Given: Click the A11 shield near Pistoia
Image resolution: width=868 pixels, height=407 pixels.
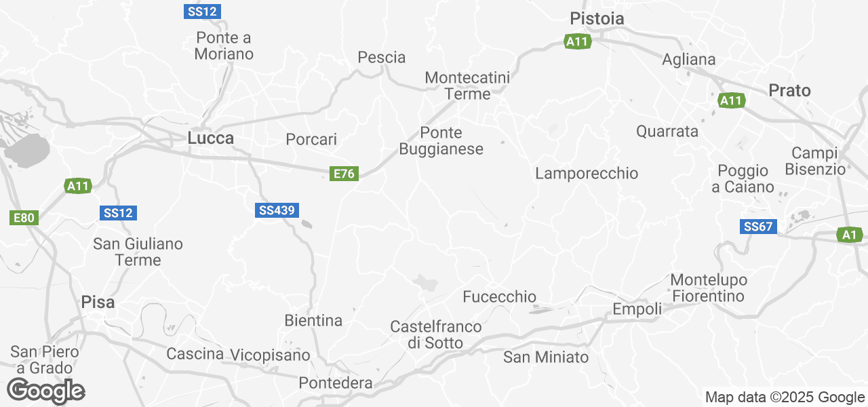Looking at the screenshot, I should [x=578, y=41].
